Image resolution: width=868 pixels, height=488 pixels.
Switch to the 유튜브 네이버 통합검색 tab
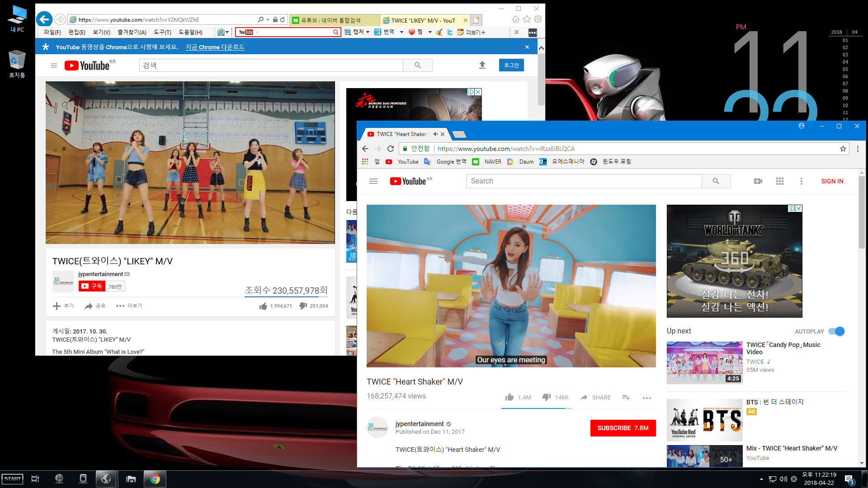click(x=335, y=20)
